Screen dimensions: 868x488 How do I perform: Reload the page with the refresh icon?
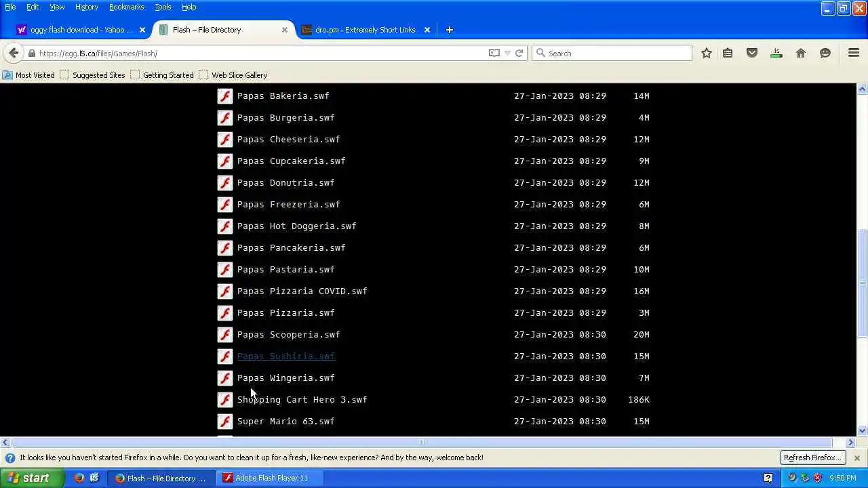pos(519,53)
